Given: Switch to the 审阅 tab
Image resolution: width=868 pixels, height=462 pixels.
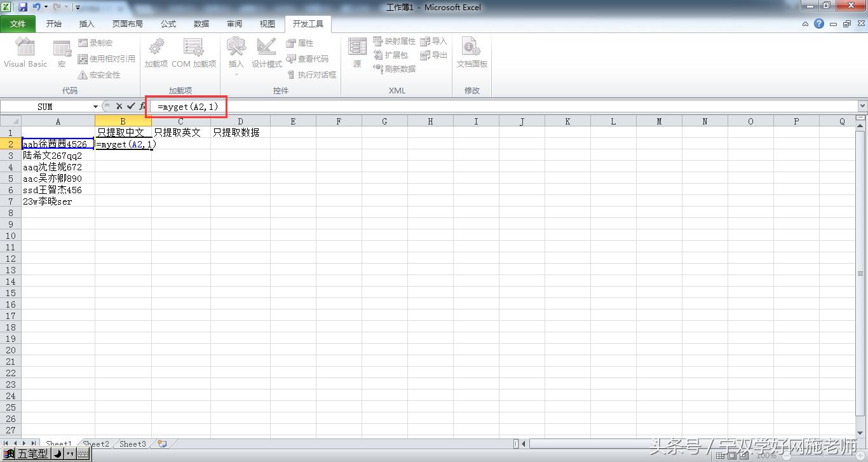Looking at the screenshot, I should click(x=234, y=24).
